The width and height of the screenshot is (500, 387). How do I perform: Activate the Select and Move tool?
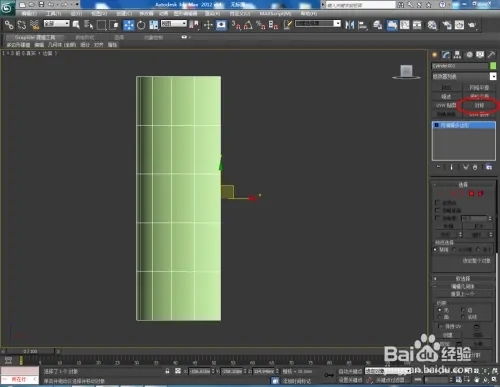tap(129, 25)
